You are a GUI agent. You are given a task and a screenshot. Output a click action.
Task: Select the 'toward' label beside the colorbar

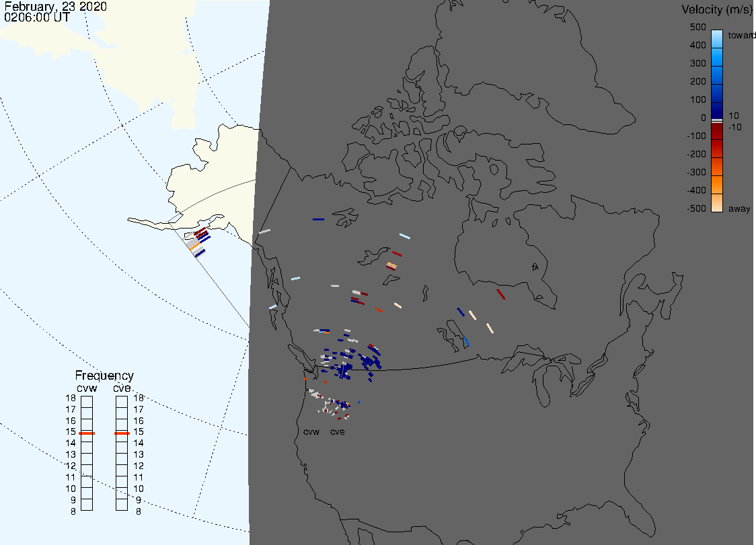tap(741, 35)
